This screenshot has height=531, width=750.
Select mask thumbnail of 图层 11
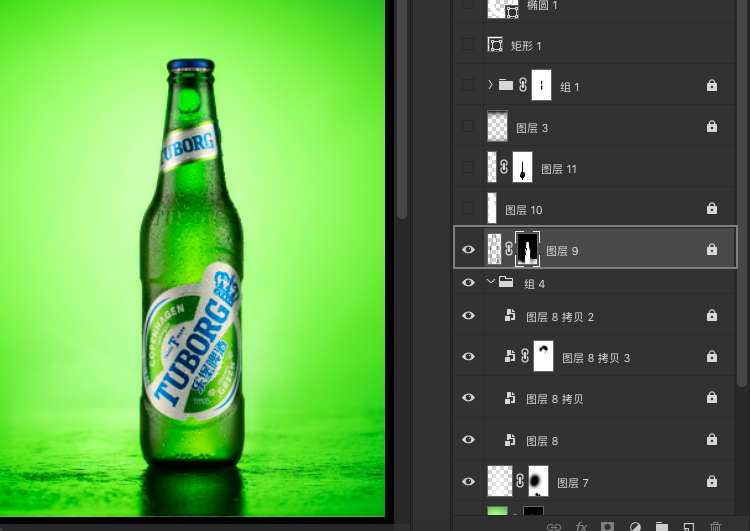[x=522, y=167]
